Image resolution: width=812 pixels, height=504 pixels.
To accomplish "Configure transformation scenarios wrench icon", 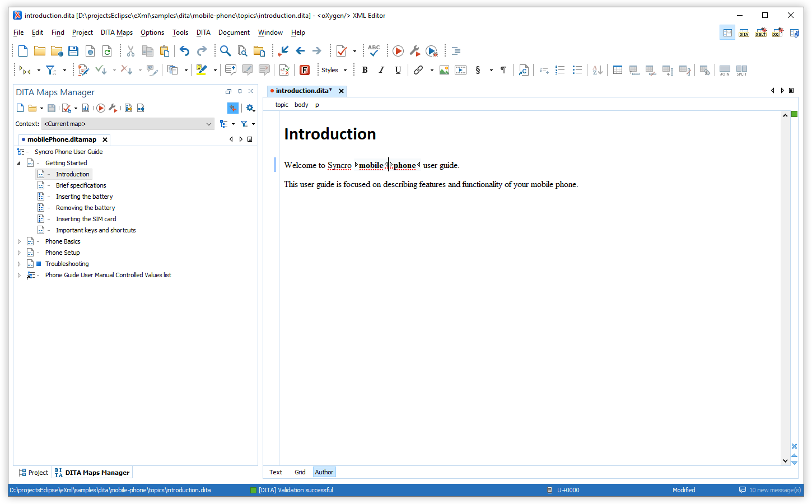I will point(415,51).
